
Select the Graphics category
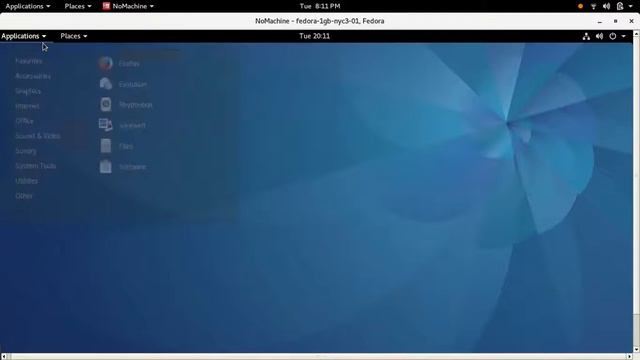pos(28,91)
